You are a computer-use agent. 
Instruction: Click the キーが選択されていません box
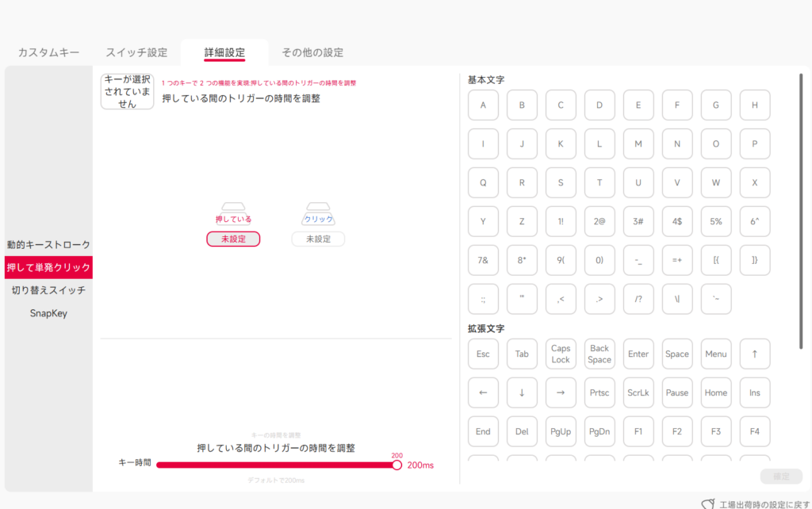click(127, 92)
